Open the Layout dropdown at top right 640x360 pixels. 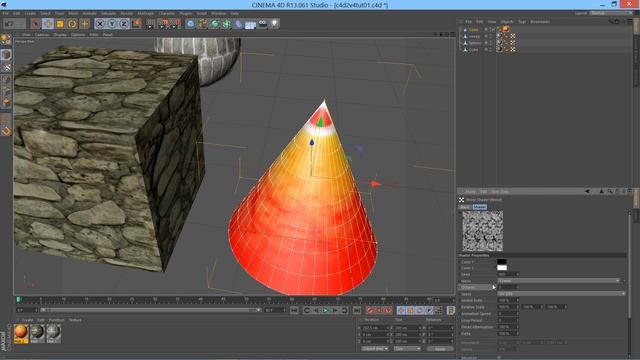611,13
